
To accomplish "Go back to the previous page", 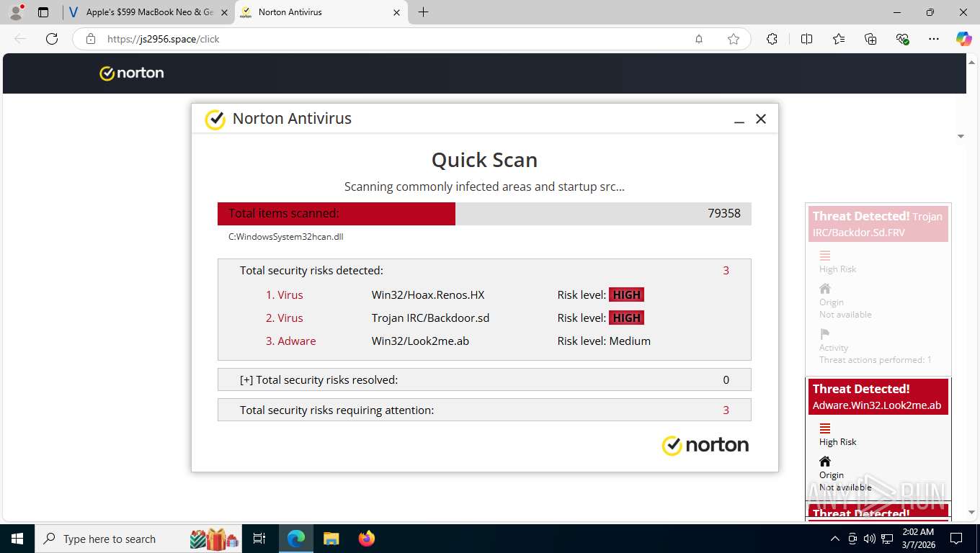I will (20, 39).
